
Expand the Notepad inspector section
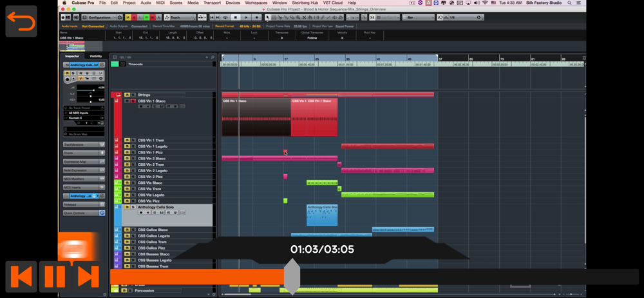click(84, 204)
